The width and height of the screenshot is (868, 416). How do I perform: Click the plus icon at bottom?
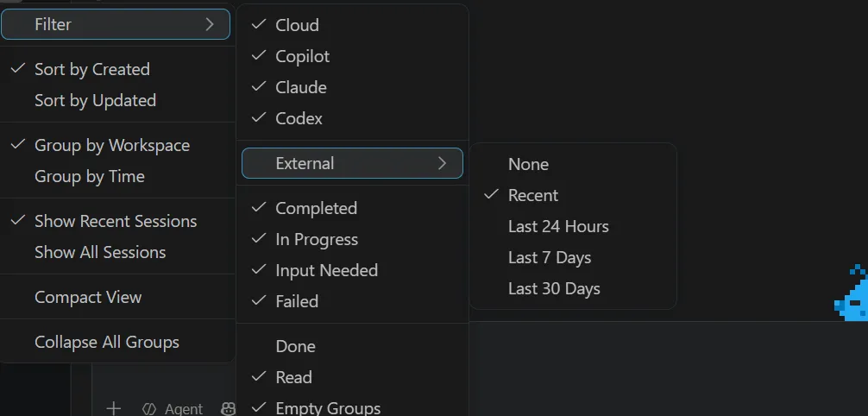pos(114,409)
